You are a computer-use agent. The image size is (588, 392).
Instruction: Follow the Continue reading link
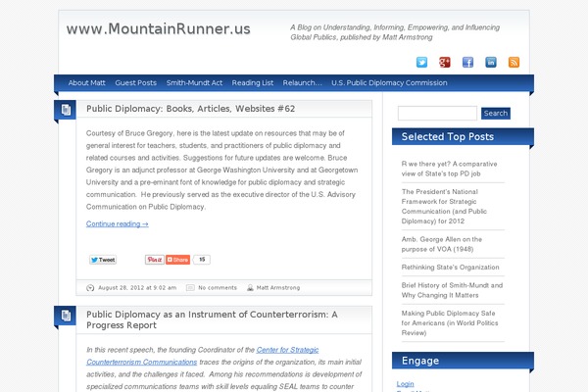point(117,224)
